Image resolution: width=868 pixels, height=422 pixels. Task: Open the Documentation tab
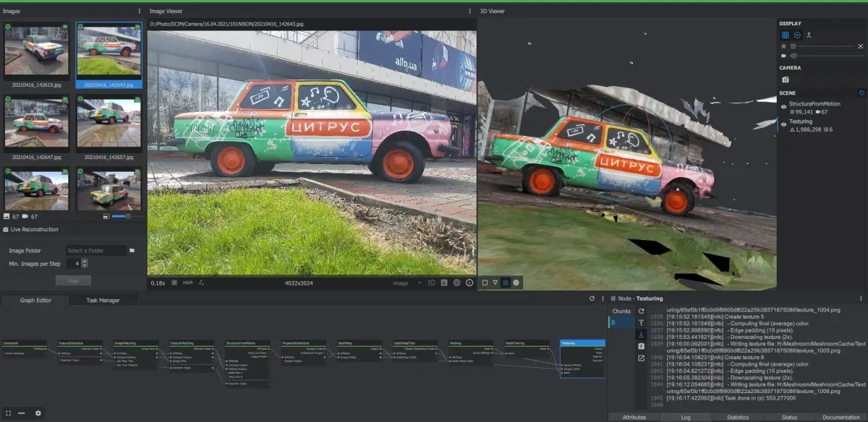coord(841,418)
